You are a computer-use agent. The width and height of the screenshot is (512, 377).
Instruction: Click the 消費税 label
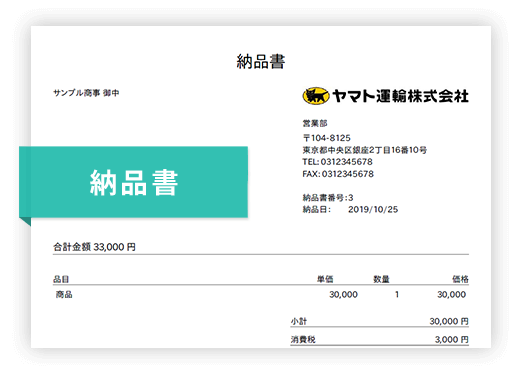(x=303, y=339)
